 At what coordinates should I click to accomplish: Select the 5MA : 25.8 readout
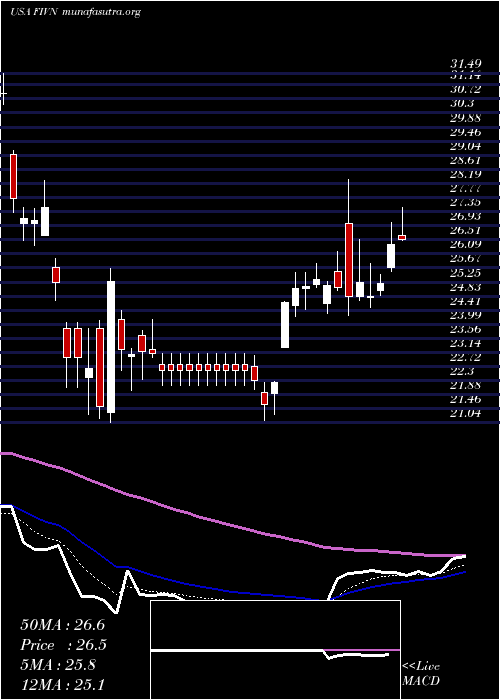coord(58,665)
